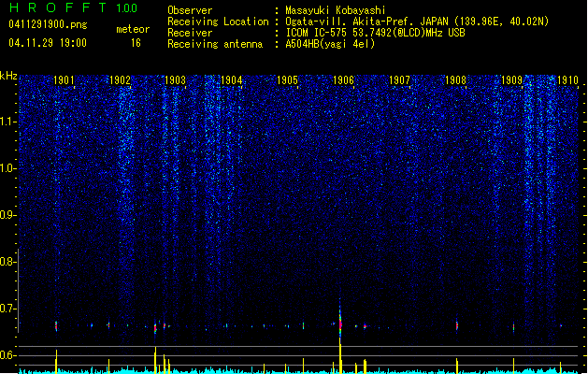Click the meteor label

point(133,29)
